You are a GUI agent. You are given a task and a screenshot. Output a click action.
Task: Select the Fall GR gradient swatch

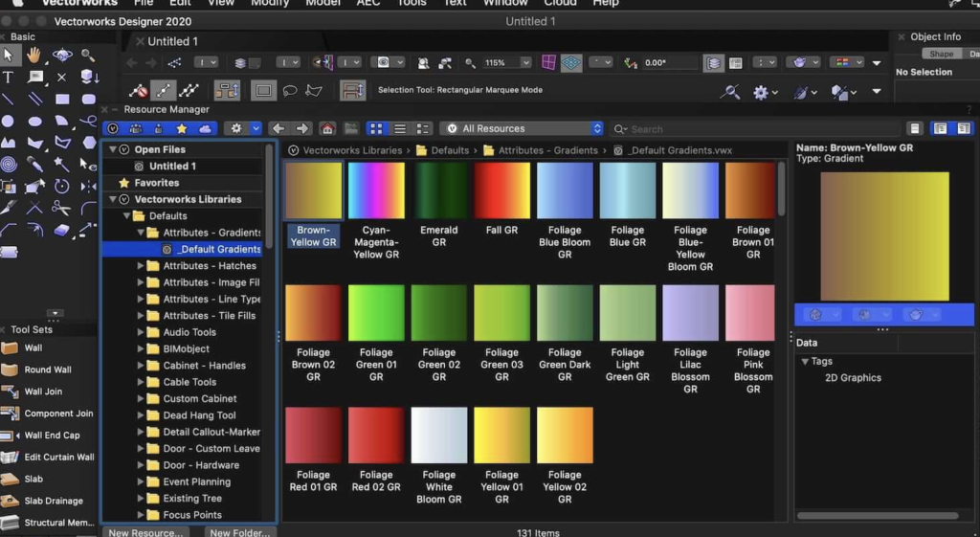pyautogui.click(x=501, y=190)
